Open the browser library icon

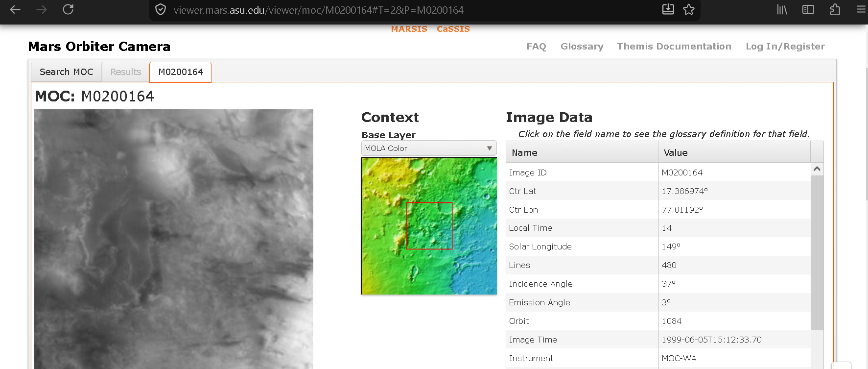(x=782, y=10)
